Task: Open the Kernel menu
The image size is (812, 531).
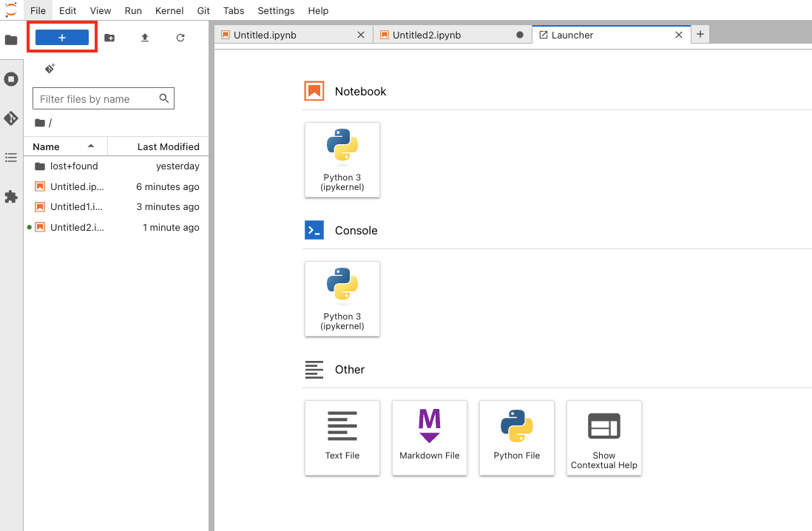Action: tap(169, 11)
